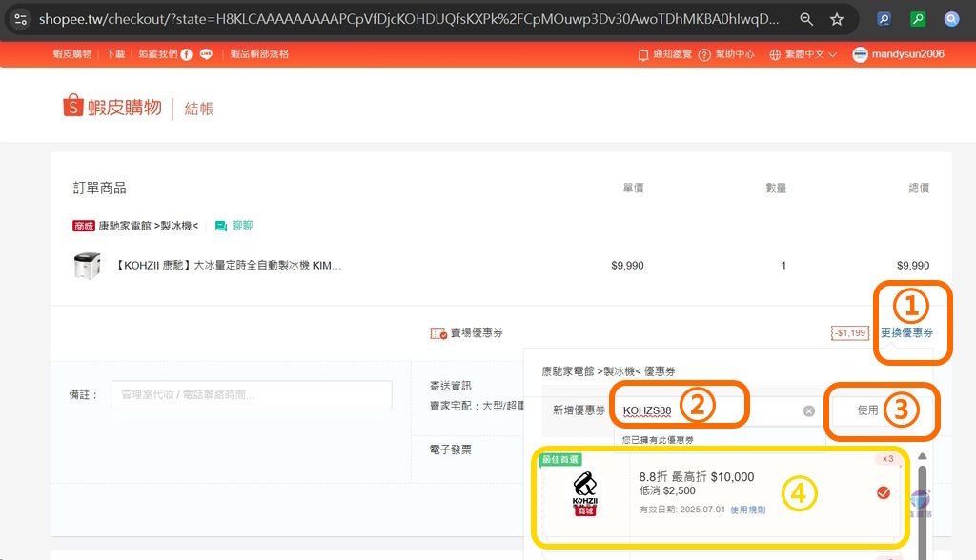Click the Shopee 蝦皮購物 logo
Viewport: 976px width, 560px height.
coord(112,107)
